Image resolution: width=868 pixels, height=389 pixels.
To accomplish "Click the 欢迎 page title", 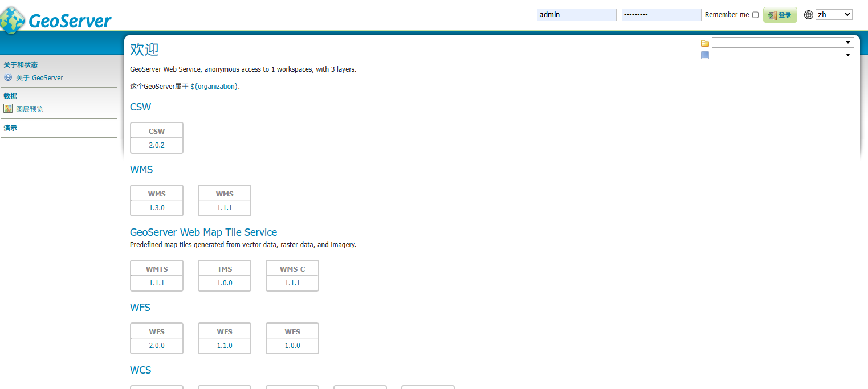I will click(x=144, y=50).
